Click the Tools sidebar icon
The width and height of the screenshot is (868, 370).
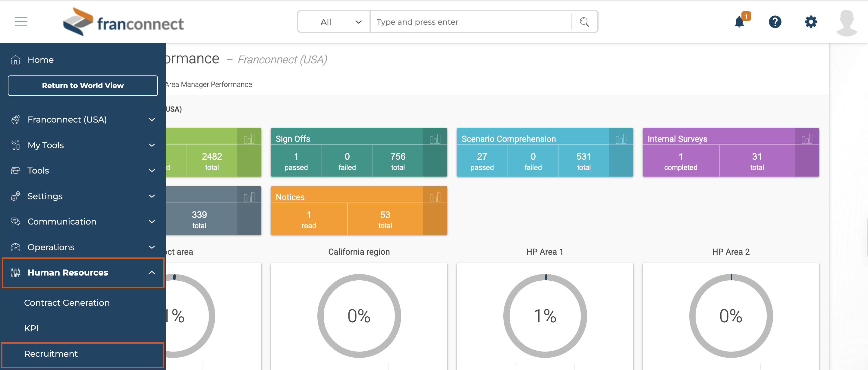point(15,171)
